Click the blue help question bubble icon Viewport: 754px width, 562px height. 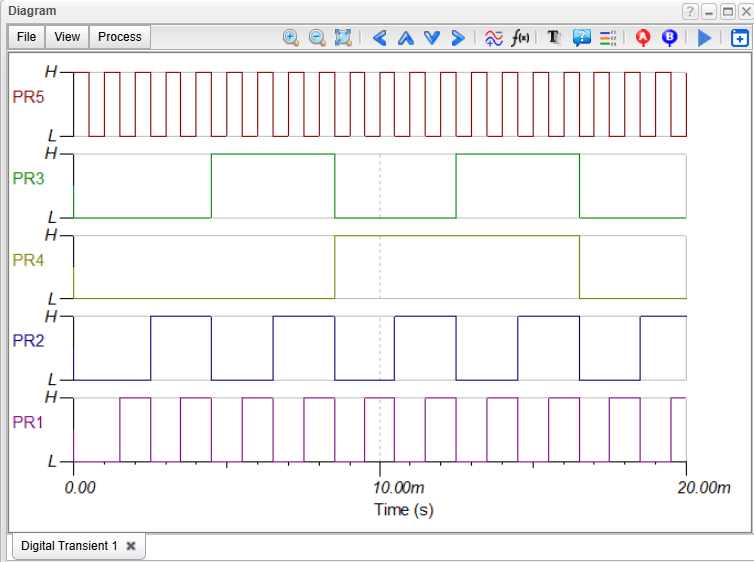pyautogui.click(x=582, y=37)
